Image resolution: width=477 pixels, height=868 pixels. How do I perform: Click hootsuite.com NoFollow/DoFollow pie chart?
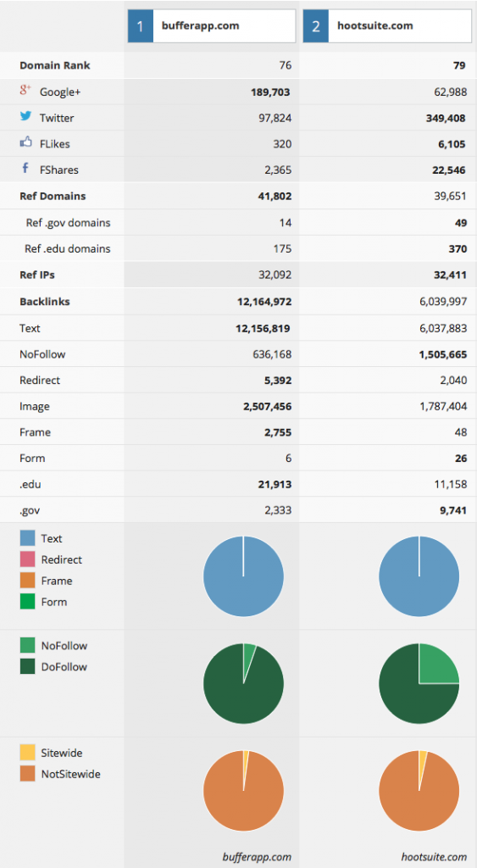click(x=419, y=684)
